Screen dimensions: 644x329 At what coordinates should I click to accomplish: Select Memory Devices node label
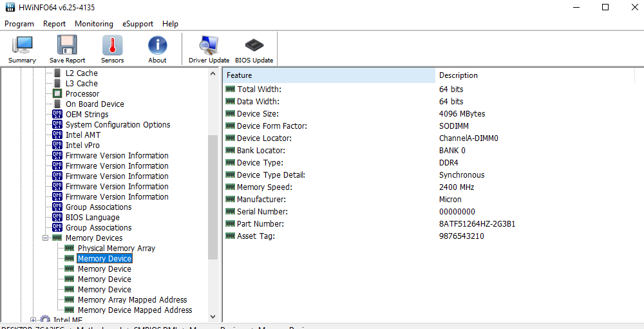(94, 238)
